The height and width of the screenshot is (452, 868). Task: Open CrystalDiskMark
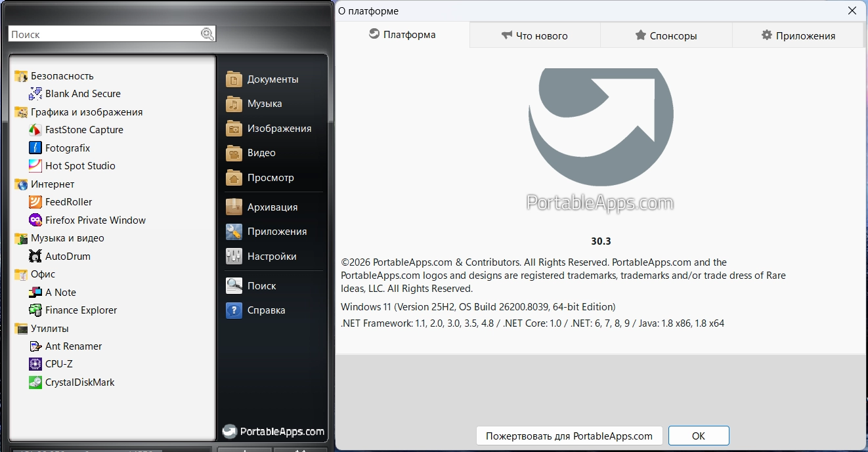[x=72, y=382]
